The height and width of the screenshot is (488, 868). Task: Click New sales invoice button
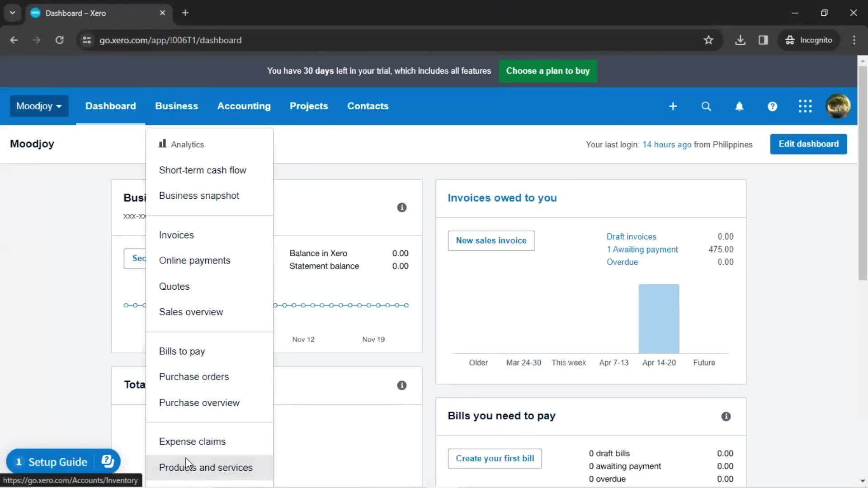(x=491, y=241)
